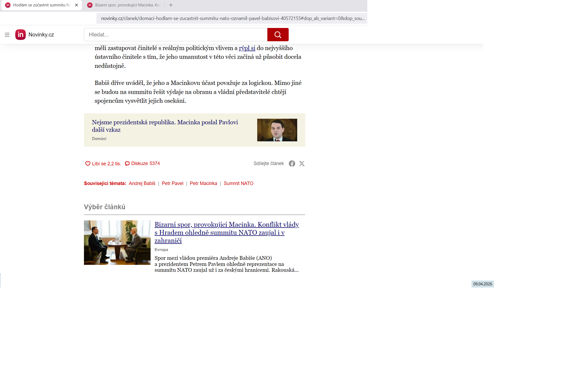588x370 pixels.
Task: Close the Hodlám se zúčastnit tab
Action: 76,5
